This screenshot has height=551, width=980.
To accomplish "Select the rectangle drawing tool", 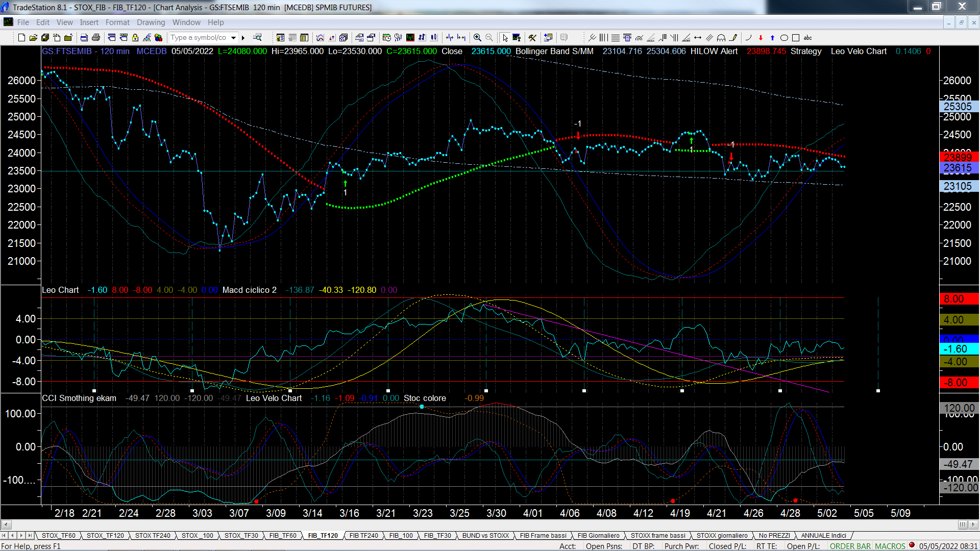I will tap(796, 38).
